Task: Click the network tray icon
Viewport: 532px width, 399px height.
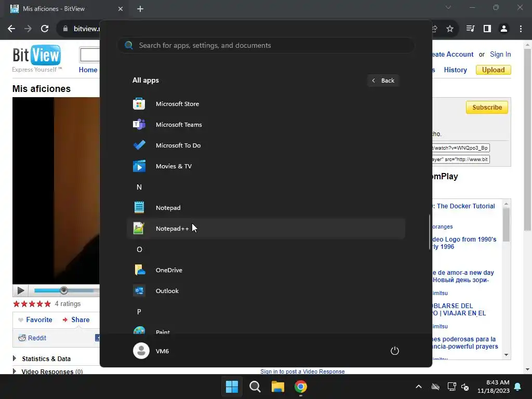Action: (451, 387)
